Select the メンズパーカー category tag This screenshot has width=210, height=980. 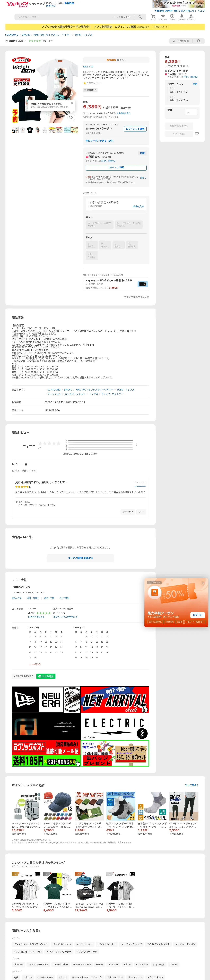[x=84, y=944]
